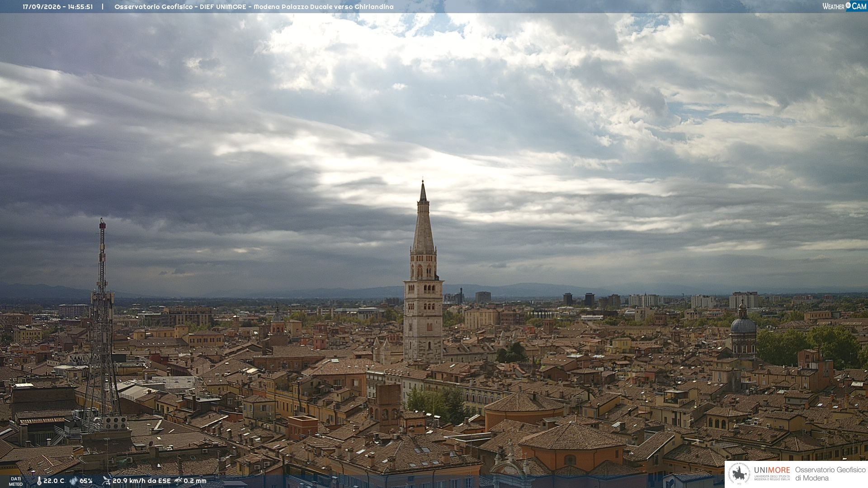Click the UNIMORE wordmark text

coord(772,470)
